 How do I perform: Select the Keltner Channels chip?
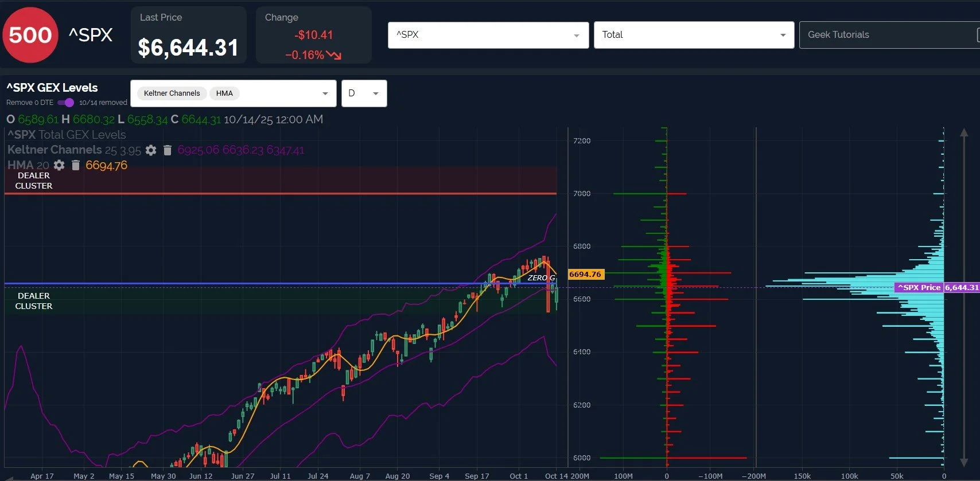click(x=172, y=93)
